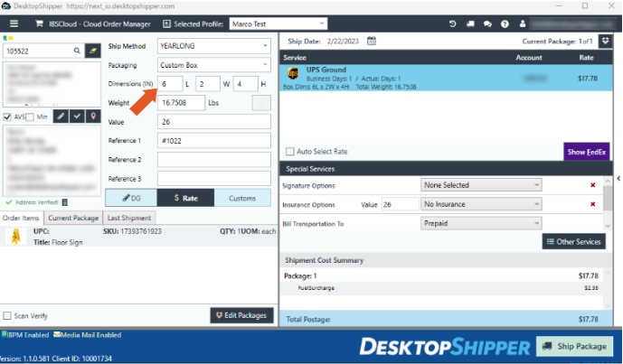
Task: Enable Auto Select Rate checkbox
Action: point(290,151)
